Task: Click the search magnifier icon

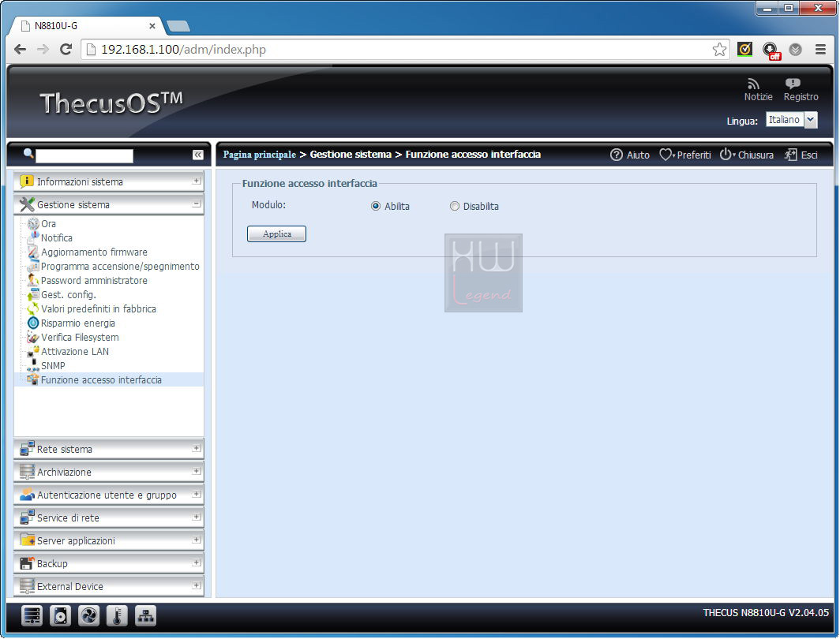Action: click(28, 154)
